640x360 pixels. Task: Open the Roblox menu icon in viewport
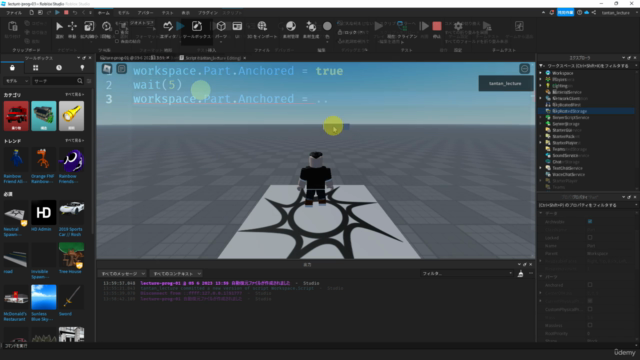coord(107,69)
